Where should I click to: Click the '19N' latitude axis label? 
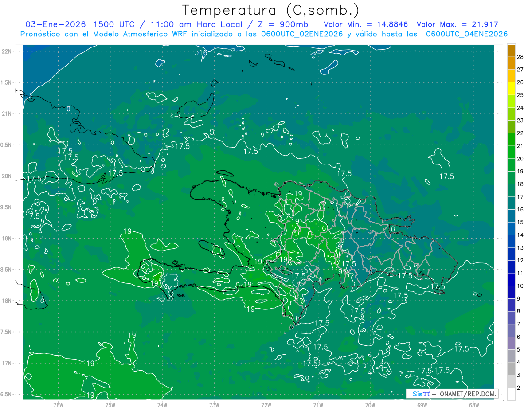point(7,239)
